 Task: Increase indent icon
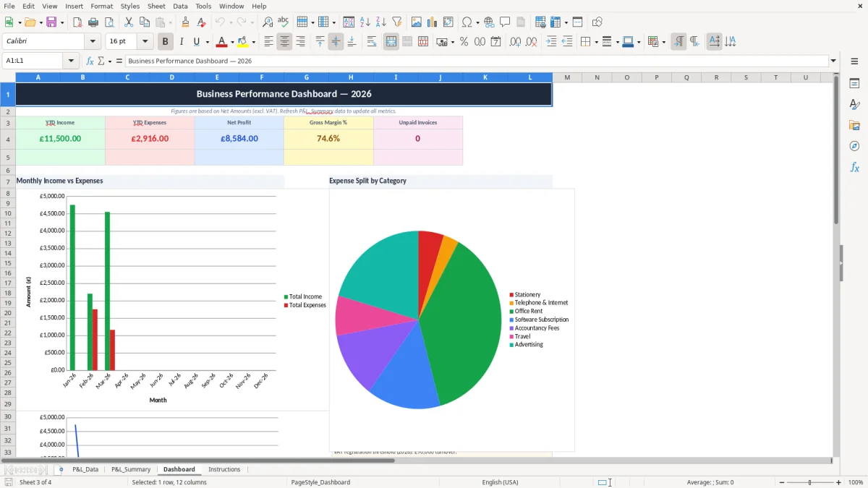551,42
